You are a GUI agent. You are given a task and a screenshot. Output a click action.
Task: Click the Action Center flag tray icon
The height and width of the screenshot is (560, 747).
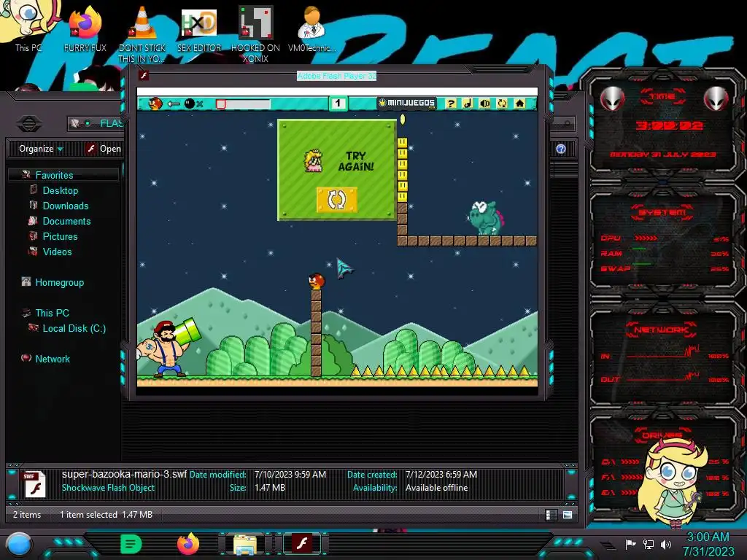(x=631, y=544)
